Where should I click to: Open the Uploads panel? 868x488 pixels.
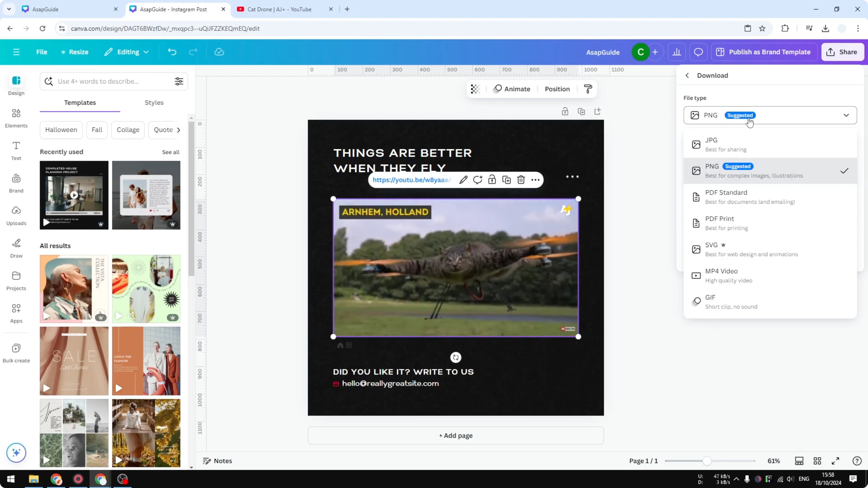[x=16, y=215]
